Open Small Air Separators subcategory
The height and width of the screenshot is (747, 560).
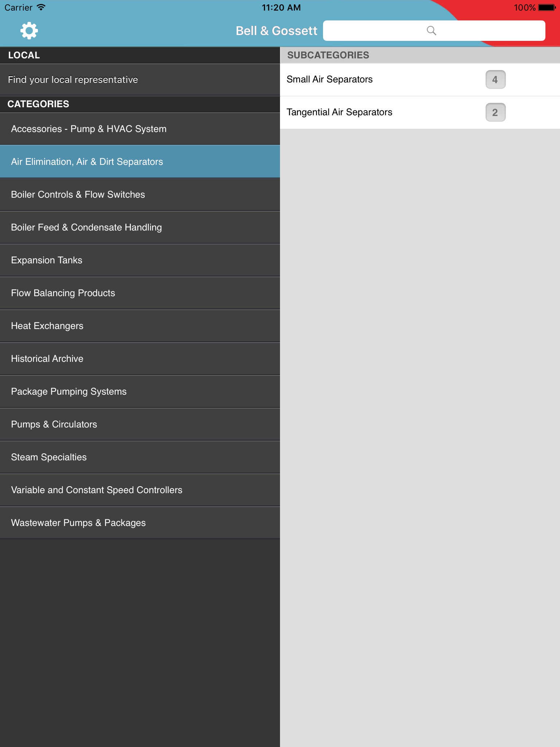point(420,80)
